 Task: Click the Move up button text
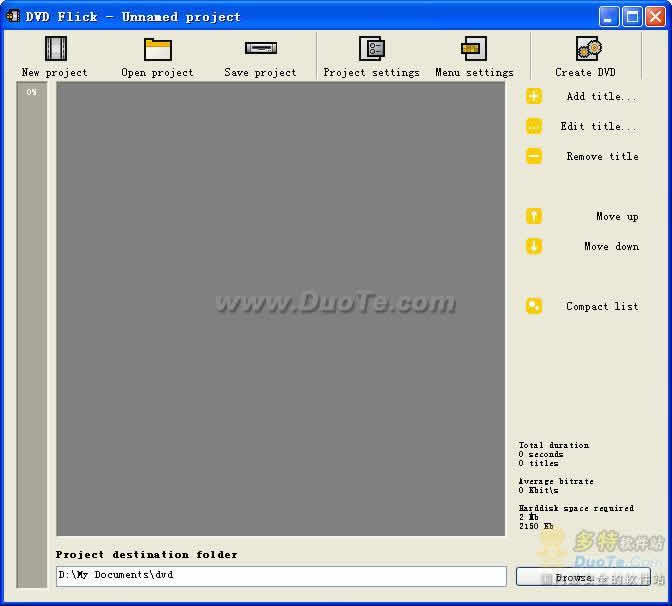(x=617, y=216)
